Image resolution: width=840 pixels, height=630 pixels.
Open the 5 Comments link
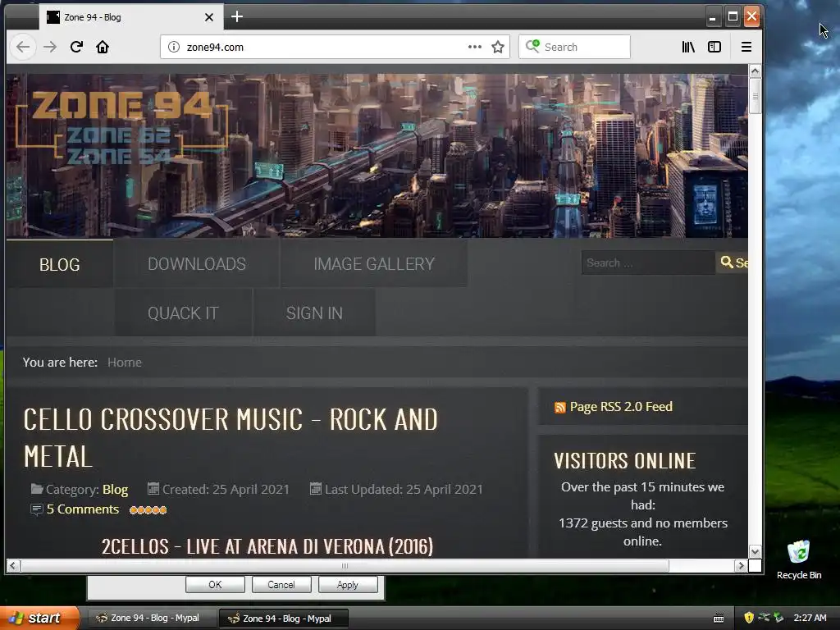[x=83, y=509]
